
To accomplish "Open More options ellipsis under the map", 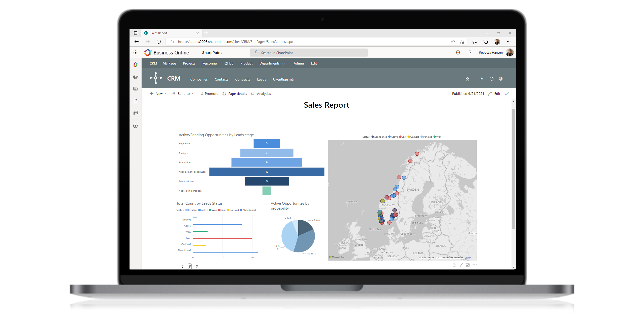I will tap(475, 265).
